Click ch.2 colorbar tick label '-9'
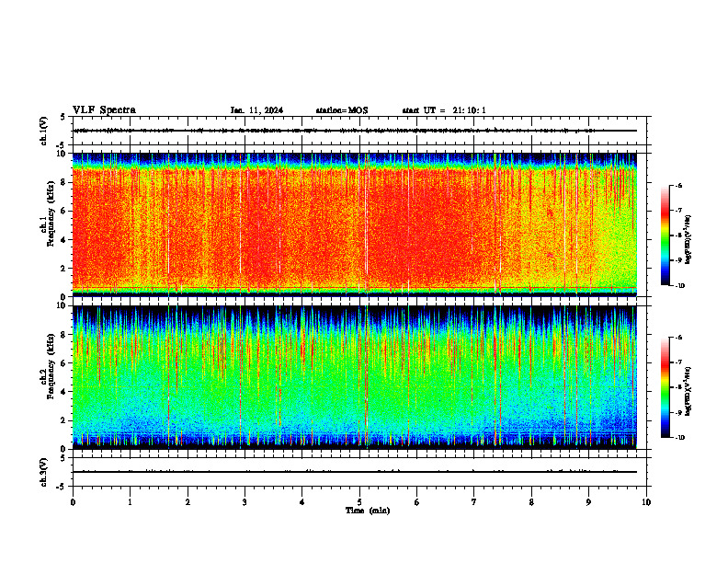The height and width of the screenshot is (563, 728). coord(678,412)
